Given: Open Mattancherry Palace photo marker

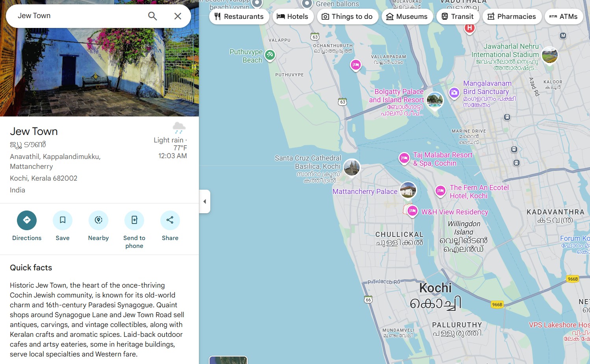Looking at the screenshot, I should pos(408,190).
